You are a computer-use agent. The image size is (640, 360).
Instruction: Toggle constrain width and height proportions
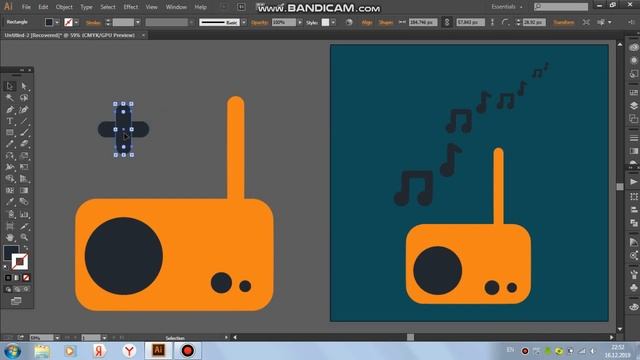pos(447,22)
